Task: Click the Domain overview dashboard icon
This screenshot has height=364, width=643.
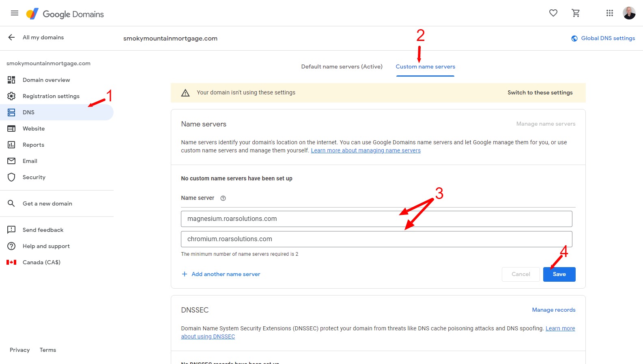Action: click(11, 80)
